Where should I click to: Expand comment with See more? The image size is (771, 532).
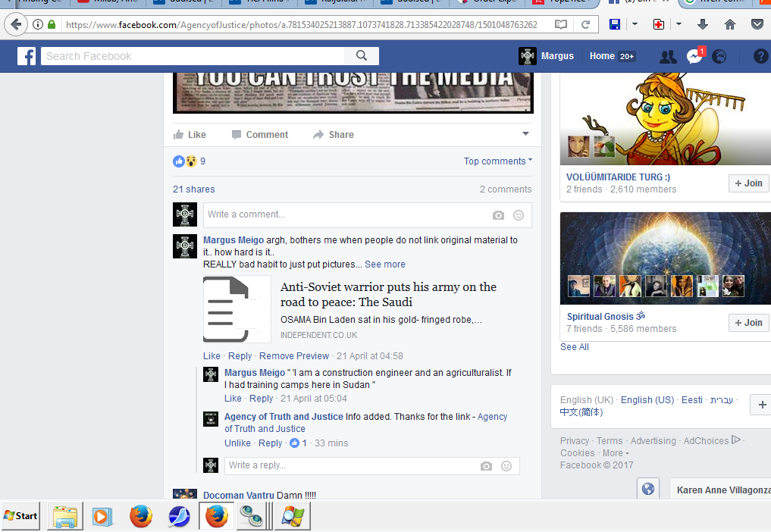click(x=385, y=264)
